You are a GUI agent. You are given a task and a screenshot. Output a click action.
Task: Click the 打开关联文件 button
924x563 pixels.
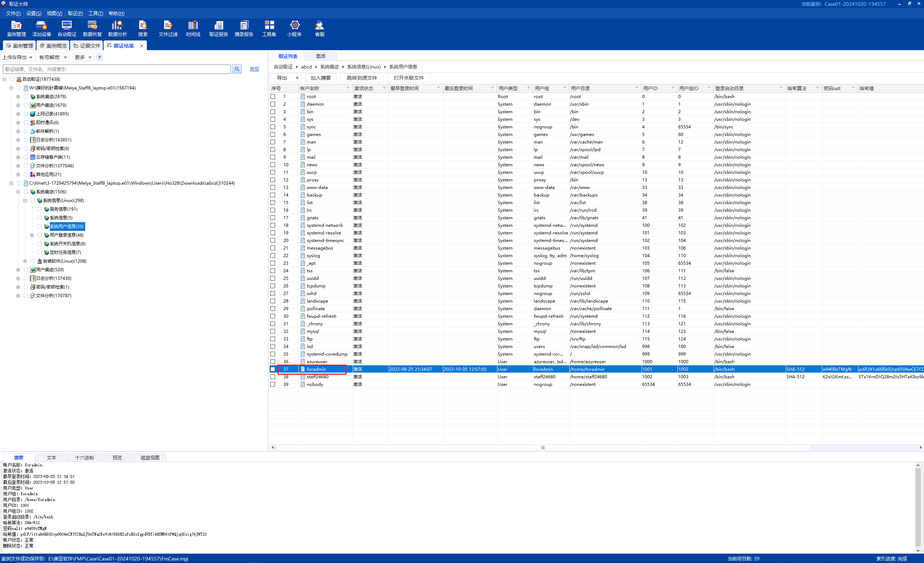409,78
